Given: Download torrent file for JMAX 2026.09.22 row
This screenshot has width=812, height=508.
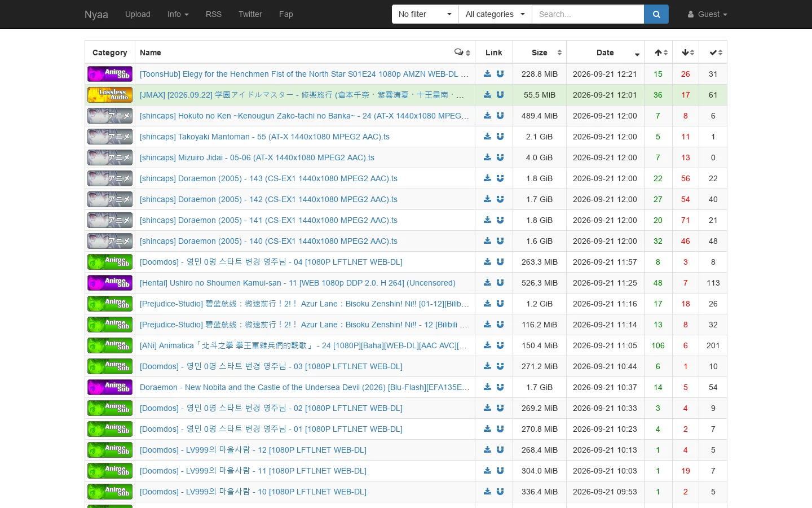Looking at the screenshot, I should pyautogui.click(x=488, y=95).
